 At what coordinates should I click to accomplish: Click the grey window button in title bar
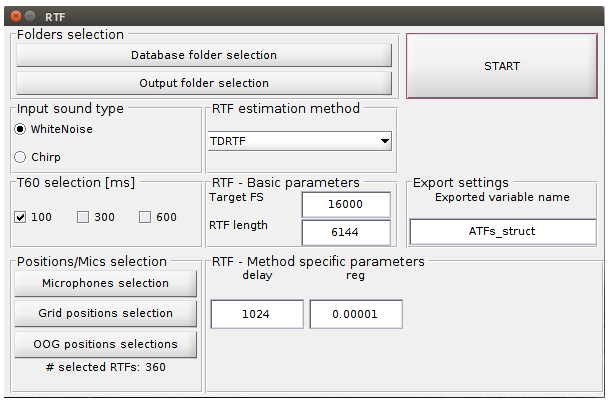click(30, 17)
